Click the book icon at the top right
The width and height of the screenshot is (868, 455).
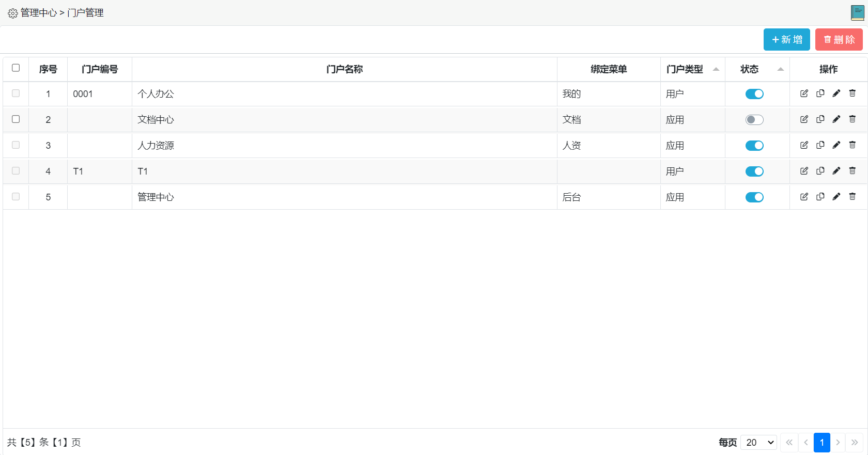(x=858, y=13)
